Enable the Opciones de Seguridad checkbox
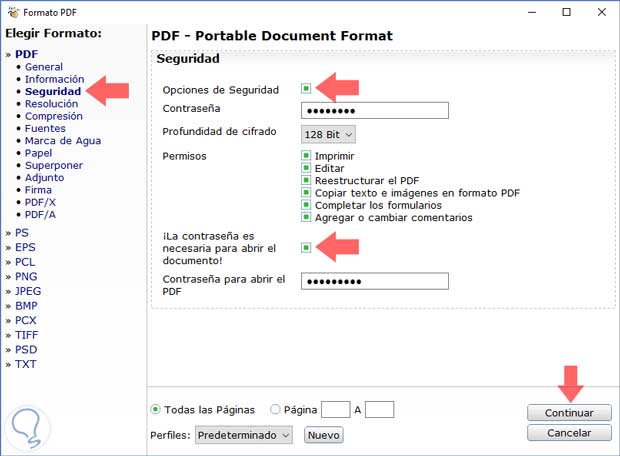This screenshot has height=456, width=620. 306,89
